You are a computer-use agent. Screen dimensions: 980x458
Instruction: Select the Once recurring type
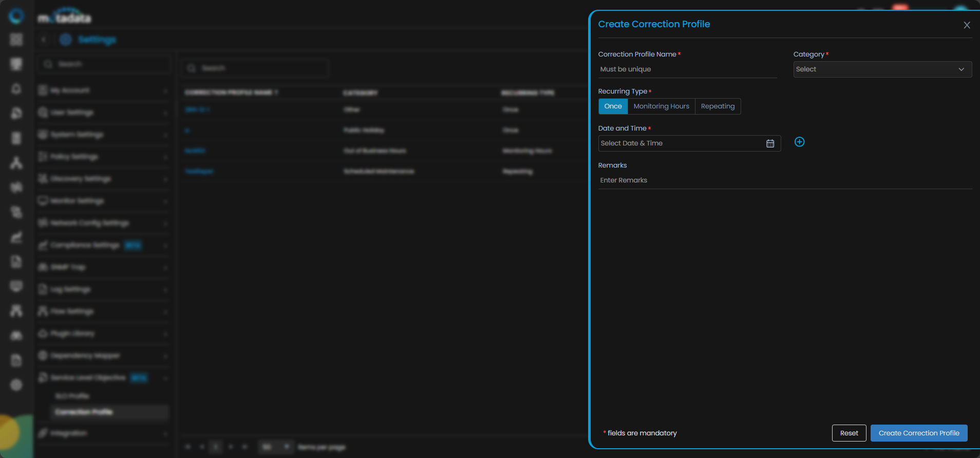click(613, 106)
